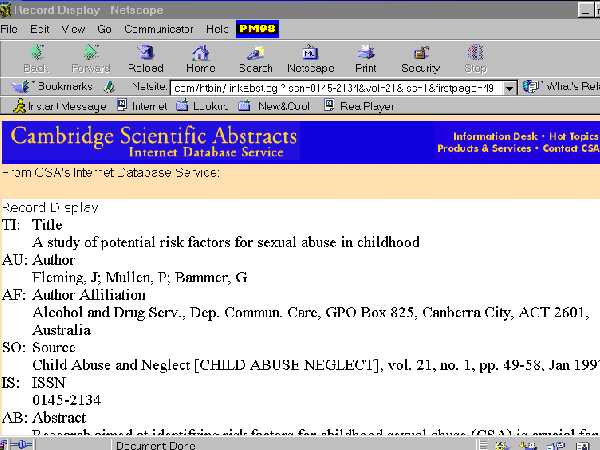Screen dimensions: 600x450
Task: Click the 'Document: Done' status text
Action: pyautogui.click(x=156, y=445)
